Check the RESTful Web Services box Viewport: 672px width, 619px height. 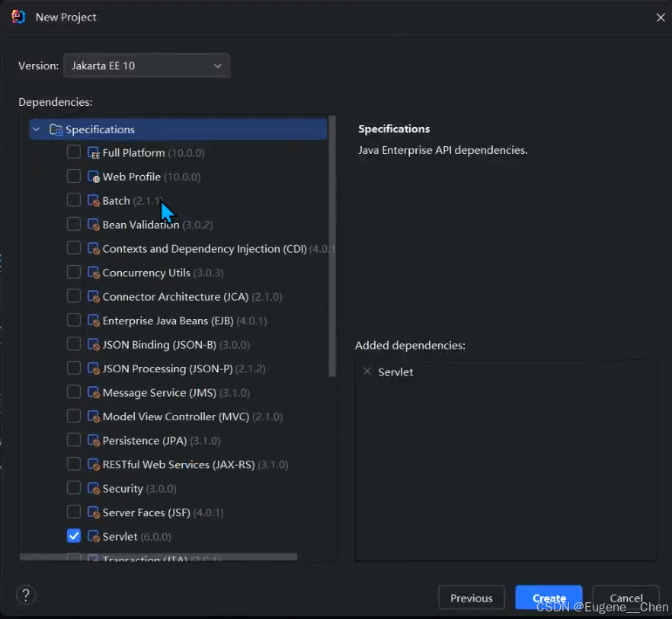pos(74,464)
